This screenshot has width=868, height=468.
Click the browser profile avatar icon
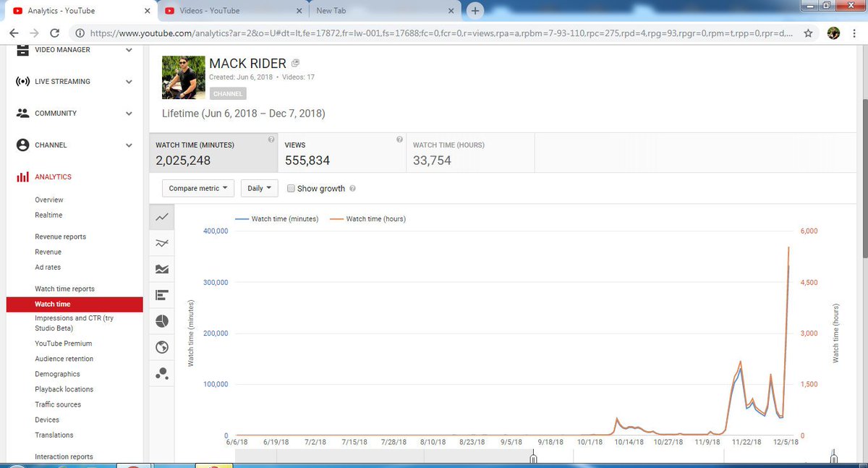[x=833, y=33]
